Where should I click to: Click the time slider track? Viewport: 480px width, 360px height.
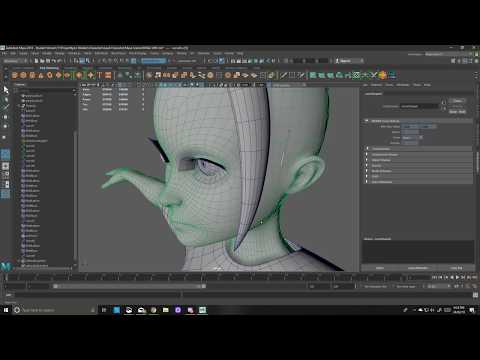tap(217, 277)
